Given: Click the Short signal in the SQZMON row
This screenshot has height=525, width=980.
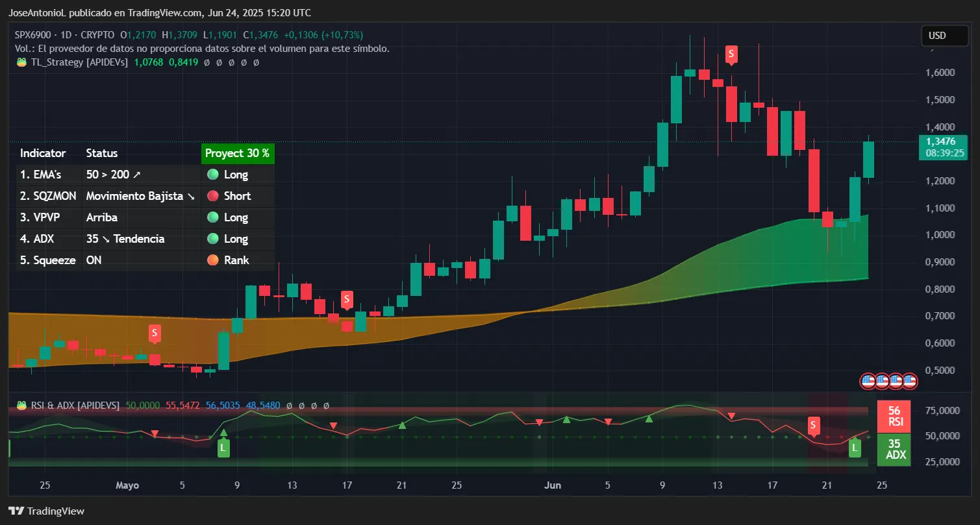Looking at the screenshot, I should click(237, 196).
